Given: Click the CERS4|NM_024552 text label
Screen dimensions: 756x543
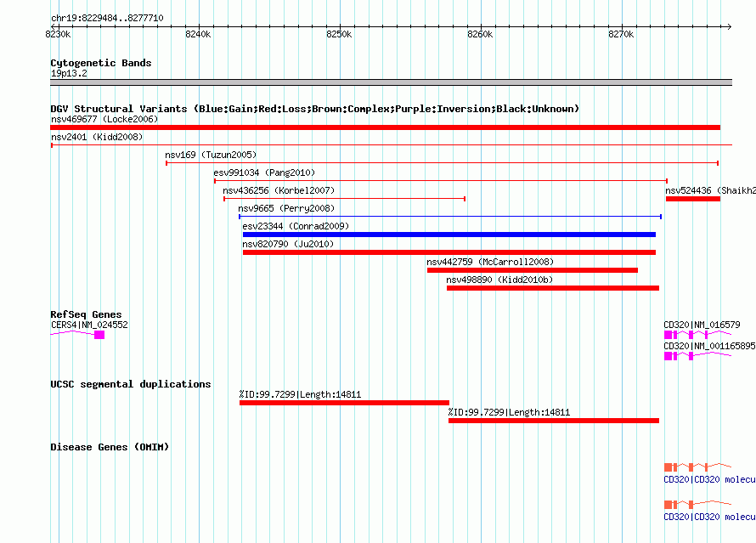Looking at the screenshot, I should tap(90, 325).
